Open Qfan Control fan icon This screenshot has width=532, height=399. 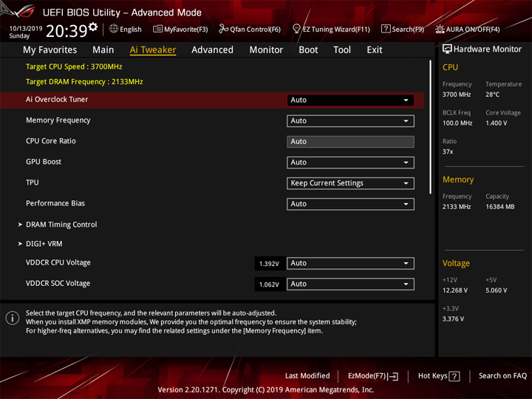pyautogui.click(x=223, y=29)
